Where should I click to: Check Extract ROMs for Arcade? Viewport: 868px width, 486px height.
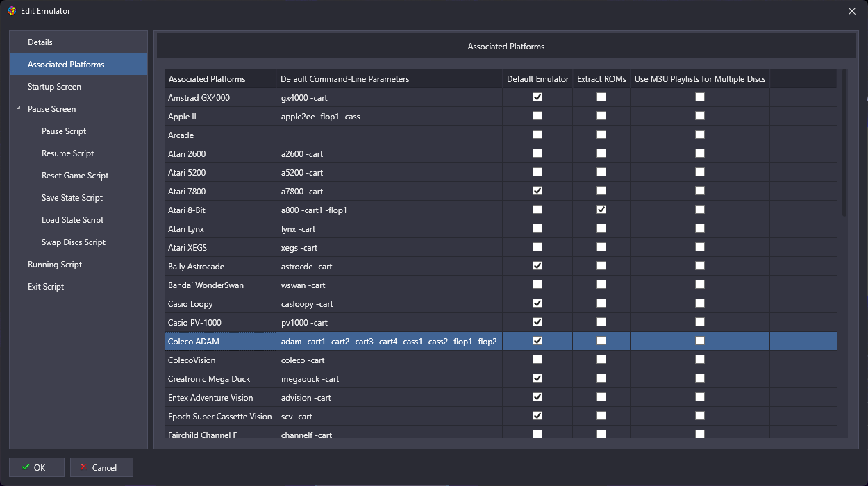coord(601,135)
